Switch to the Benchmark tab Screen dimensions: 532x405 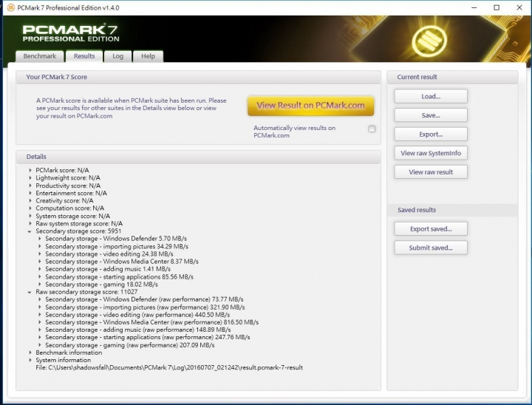pyautogui.click(x=40, y=56)
